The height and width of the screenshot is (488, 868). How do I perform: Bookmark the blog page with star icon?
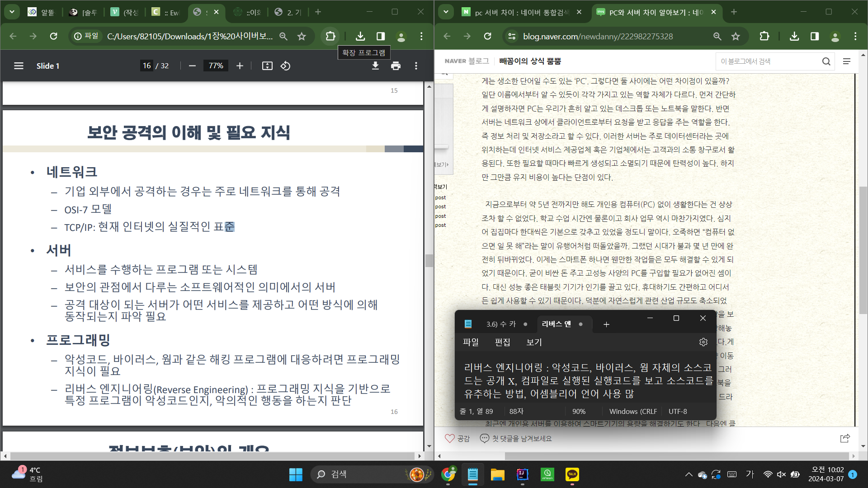(x=736, y=36)
